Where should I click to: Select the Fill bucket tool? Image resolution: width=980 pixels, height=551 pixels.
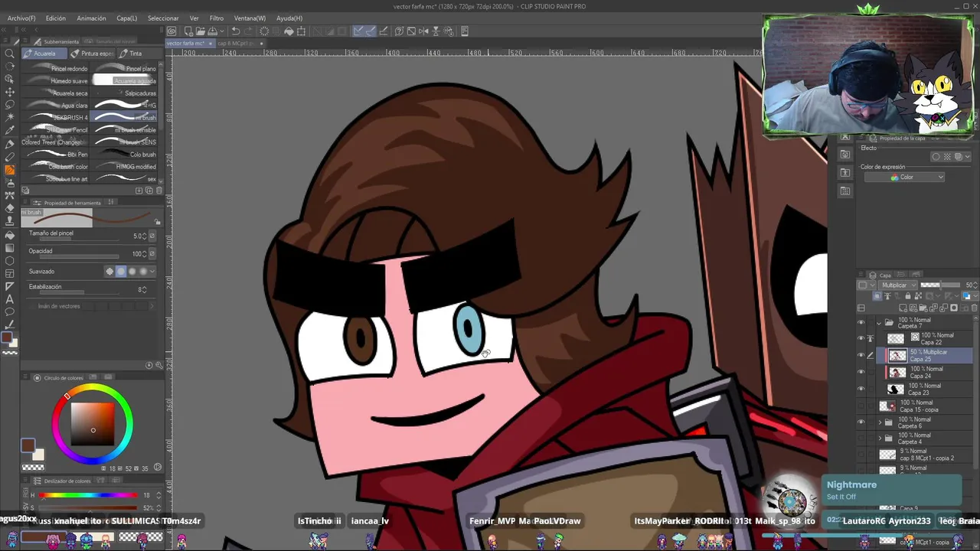tap(9, 234)
